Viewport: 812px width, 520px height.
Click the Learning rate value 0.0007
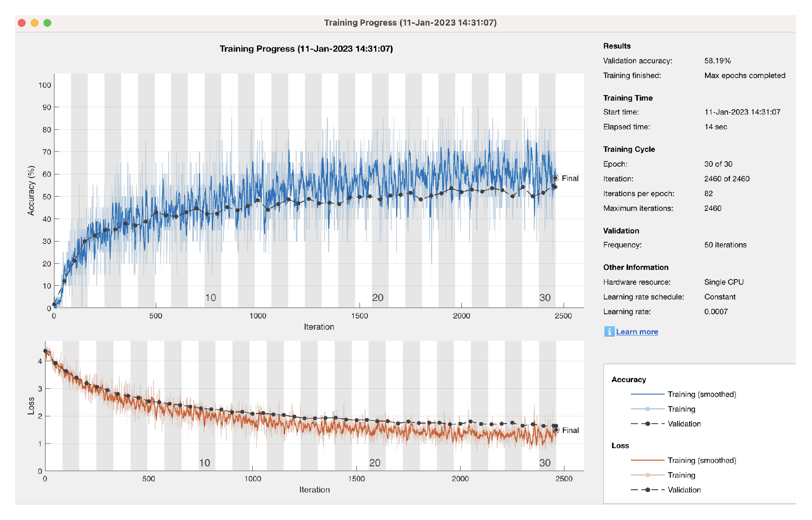click(x=716, y=311)
